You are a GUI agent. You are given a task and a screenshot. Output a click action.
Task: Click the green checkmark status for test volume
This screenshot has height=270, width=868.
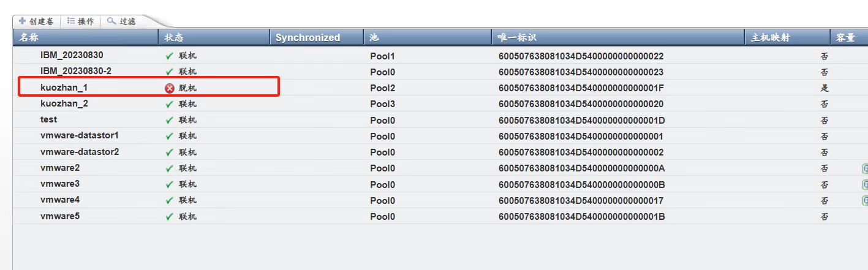point(170,120)
